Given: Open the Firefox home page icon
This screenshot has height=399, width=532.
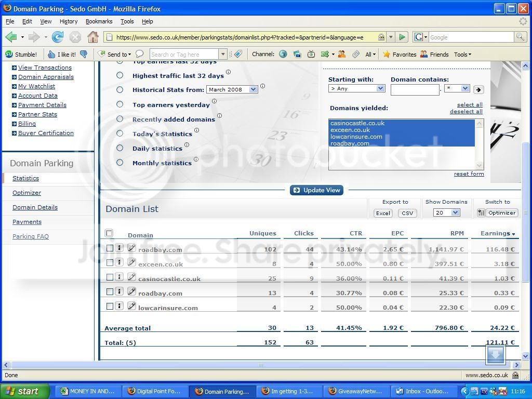Looking at the screenshot, I should pos(92,37).
